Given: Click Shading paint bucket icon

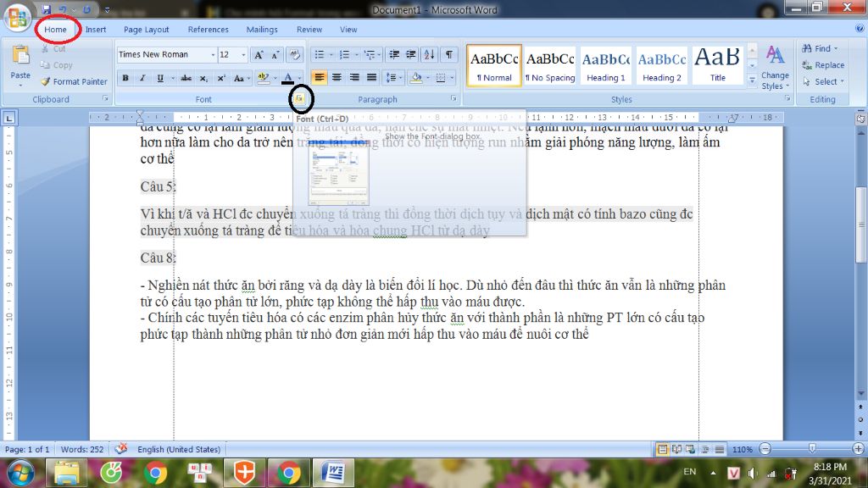Looking at the screenshot, I should click(x=415, y=78).
